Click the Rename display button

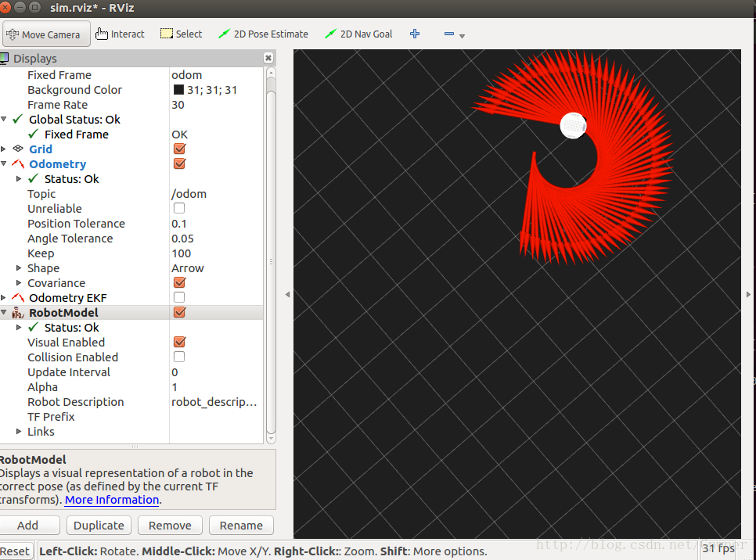(242, 525)
